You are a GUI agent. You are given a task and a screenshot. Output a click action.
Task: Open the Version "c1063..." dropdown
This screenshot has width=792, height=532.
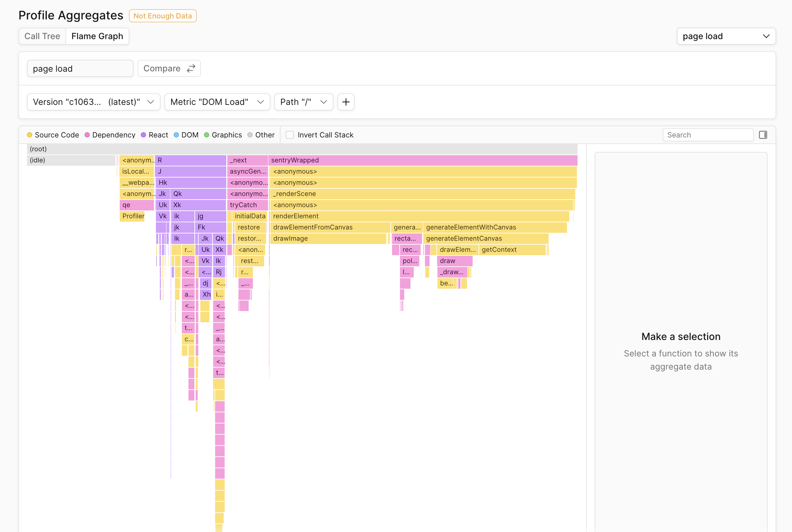(x=94, y=102)
